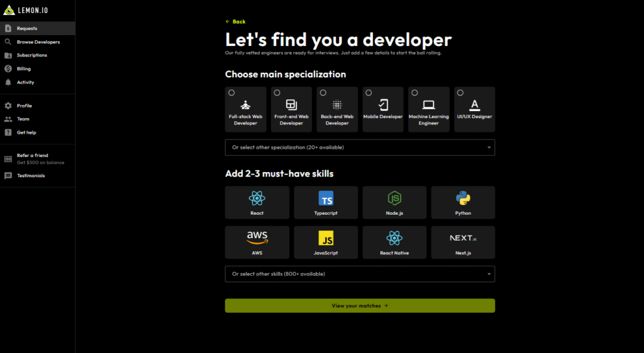Open Subscriptions in the sidebar
The height and width of the screenshot is (353, 644).
(31, 55)
